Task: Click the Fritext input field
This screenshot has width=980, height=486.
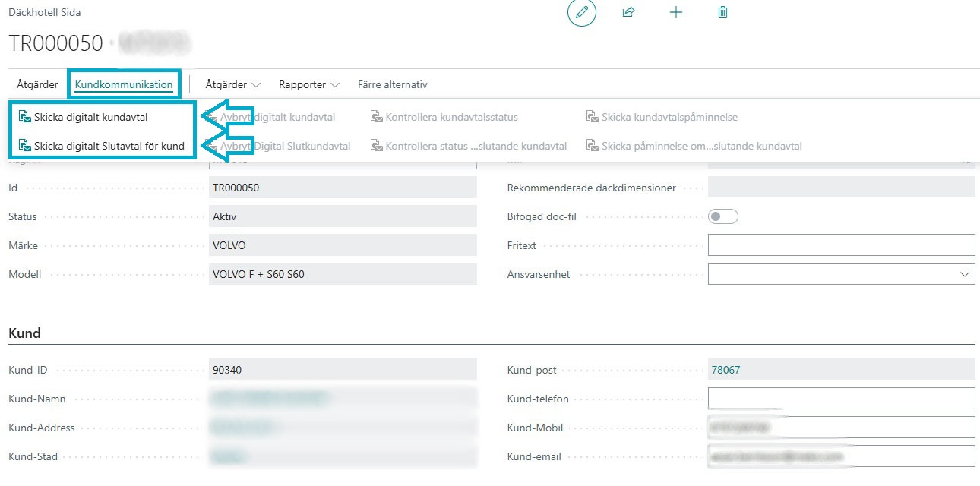Action: (x=840, y=245)
